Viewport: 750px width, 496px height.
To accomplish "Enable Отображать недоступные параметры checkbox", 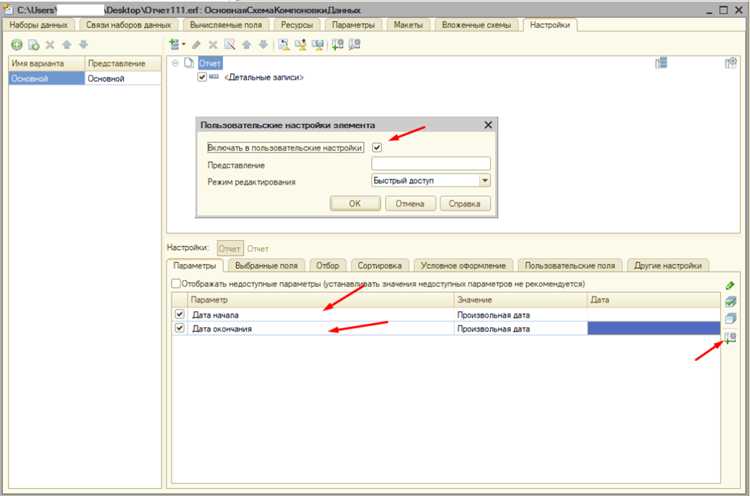I will [x=176, y=284].
